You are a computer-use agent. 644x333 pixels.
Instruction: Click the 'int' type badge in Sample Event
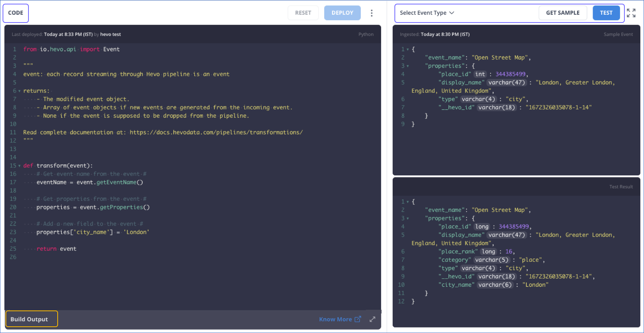[480, 74]
